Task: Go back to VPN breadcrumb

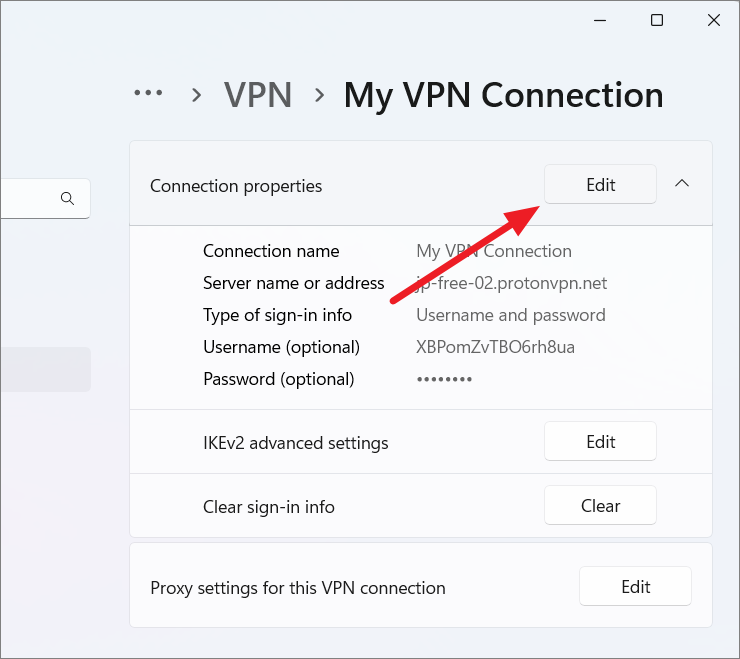Action: click(258, 95)
